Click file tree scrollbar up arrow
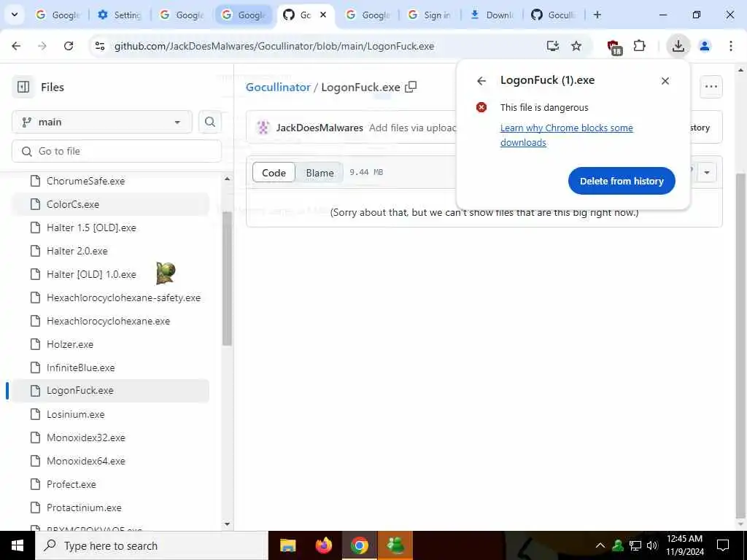Screen dimensions: 747x560 pyautogui.click(x=228, y=179)
